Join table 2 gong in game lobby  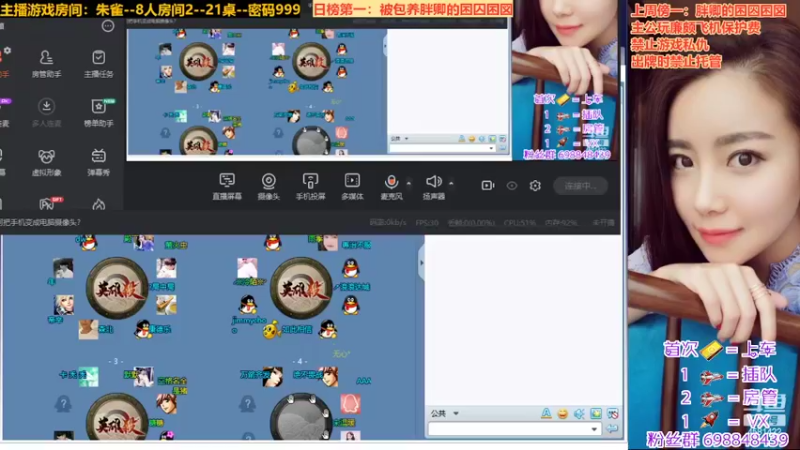(301, 288)
